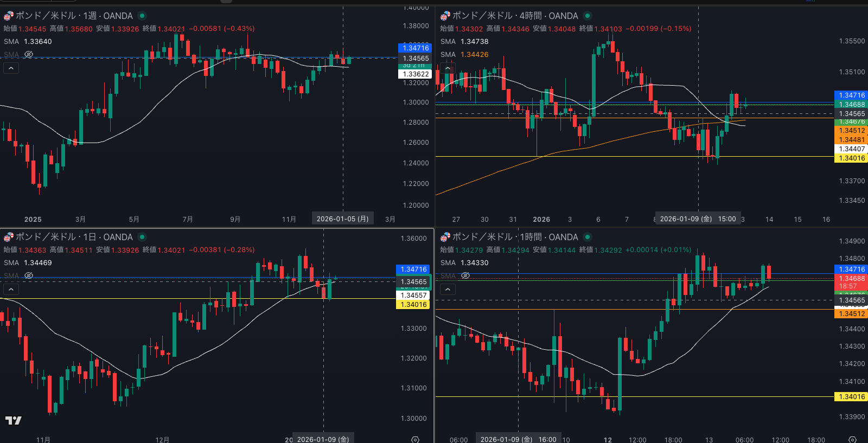868x443 pixels.
Task: Collapse the indicator legend on 1-hour chart
Action: (x=448, y=289)
